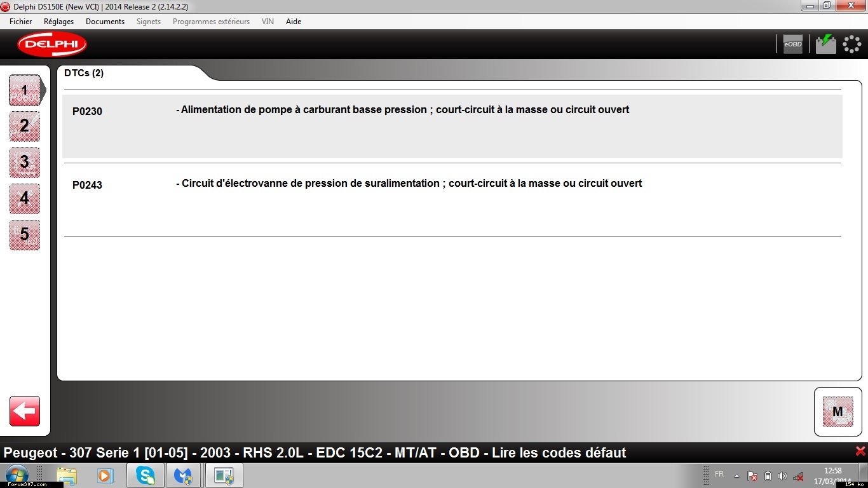Open the eOBD icon in header
Viewport: 868px width, 488px height.
[792, 44]
